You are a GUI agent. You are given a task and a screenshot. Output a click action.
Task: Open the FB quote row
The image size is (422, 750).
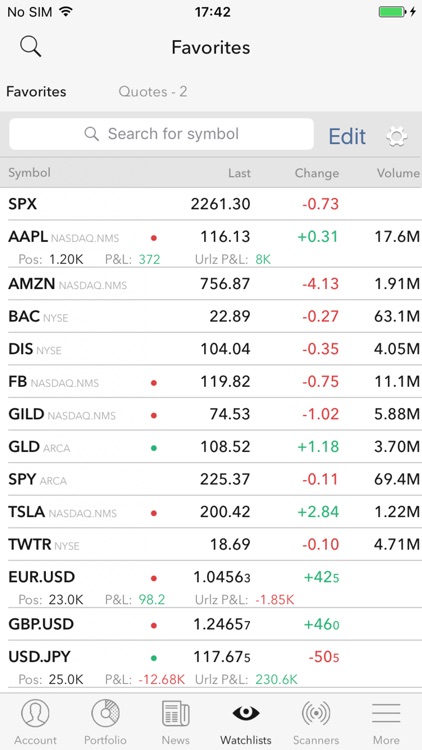point(211,382)
